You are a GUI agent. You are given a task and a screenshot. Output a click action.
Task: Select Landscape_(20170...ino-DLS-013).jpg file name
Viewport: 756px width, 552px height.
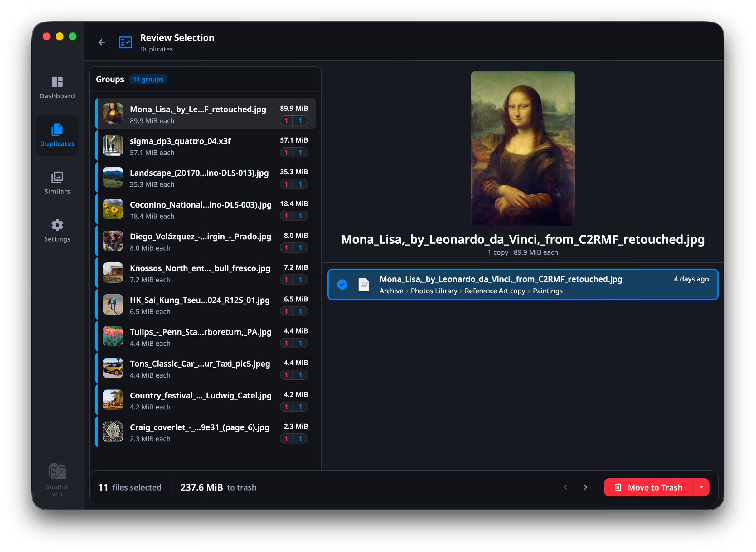coord(199,173)
